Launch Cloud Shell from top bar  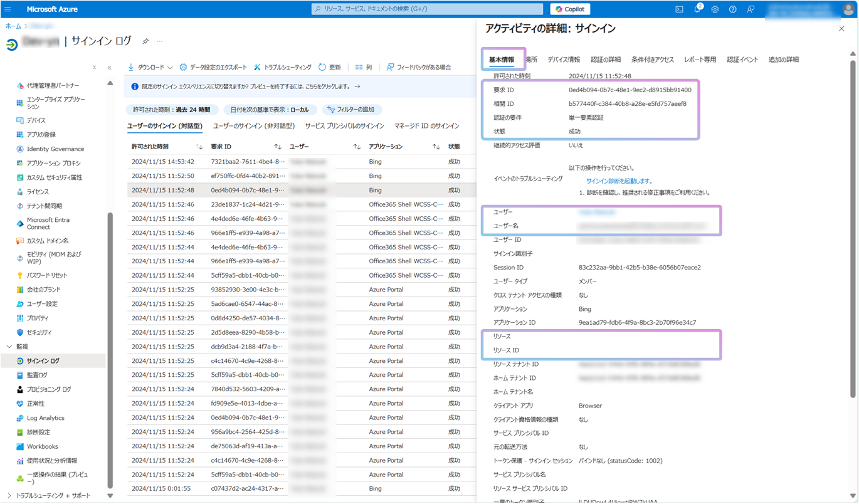(x=679, y=9)
